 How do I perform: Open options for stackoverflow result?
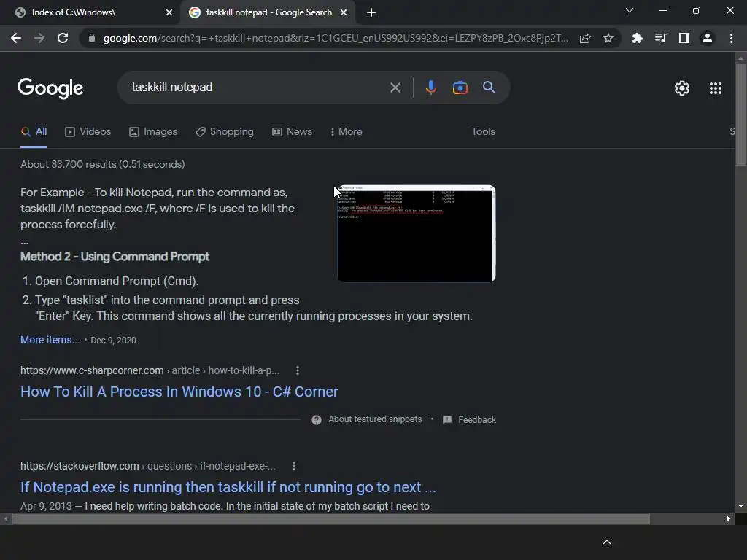pos(293,466)
